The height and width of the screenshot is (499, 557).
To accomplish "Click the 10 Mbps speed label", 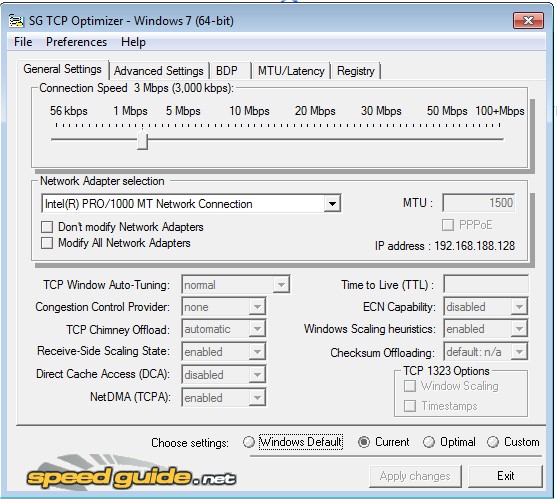I will 249,111.
